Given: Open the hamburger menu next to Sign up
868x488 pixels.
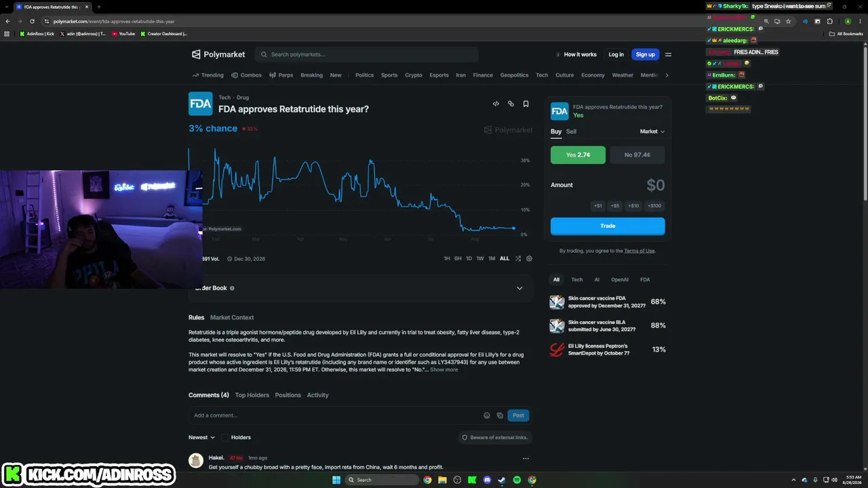Looking at the screenshot, I should (668, 54).
